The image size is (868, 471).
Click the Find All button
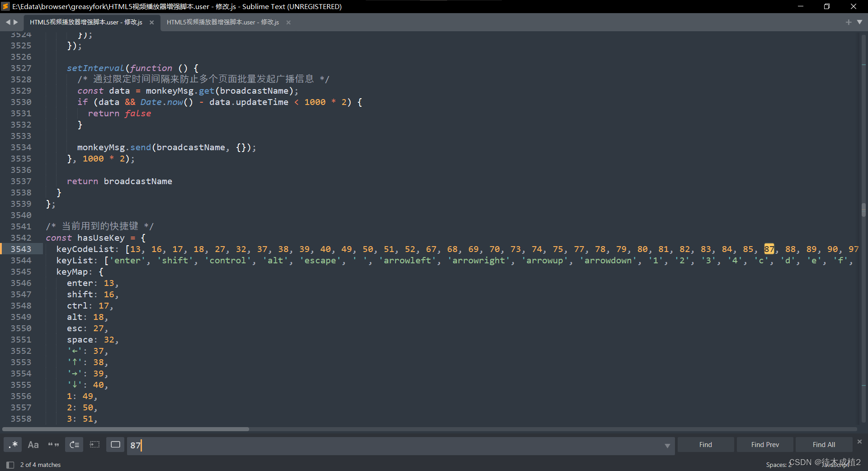click(x=824, y=445)
